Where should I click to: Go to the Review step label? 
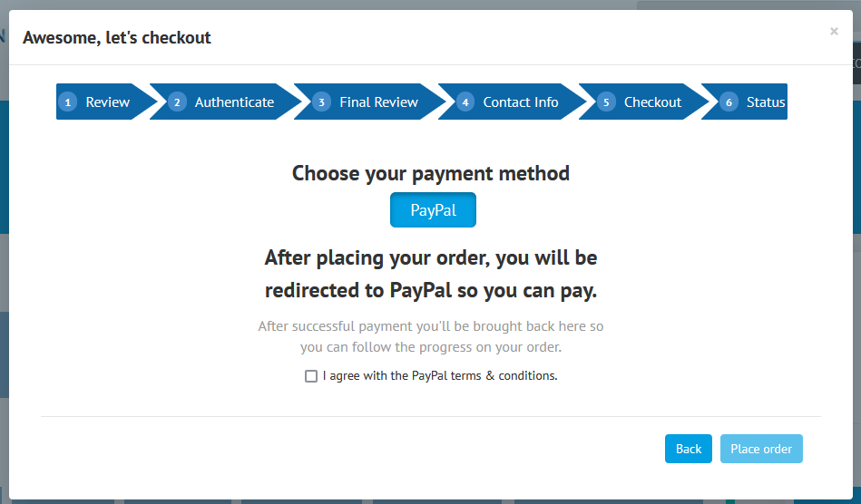coord(108,102)
